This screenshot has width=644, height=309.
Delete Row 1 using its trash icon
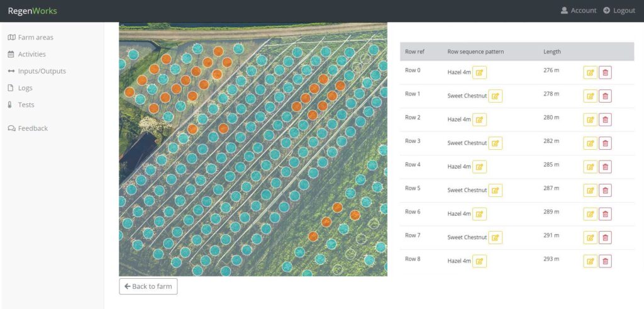click(x=605, y=96)
